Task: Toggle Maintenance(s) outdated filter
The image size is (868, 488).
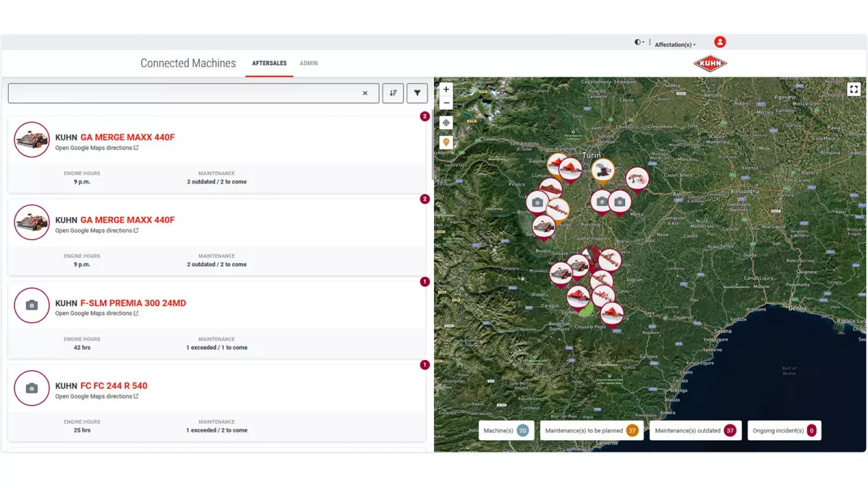Action: (x=695, y=431)
